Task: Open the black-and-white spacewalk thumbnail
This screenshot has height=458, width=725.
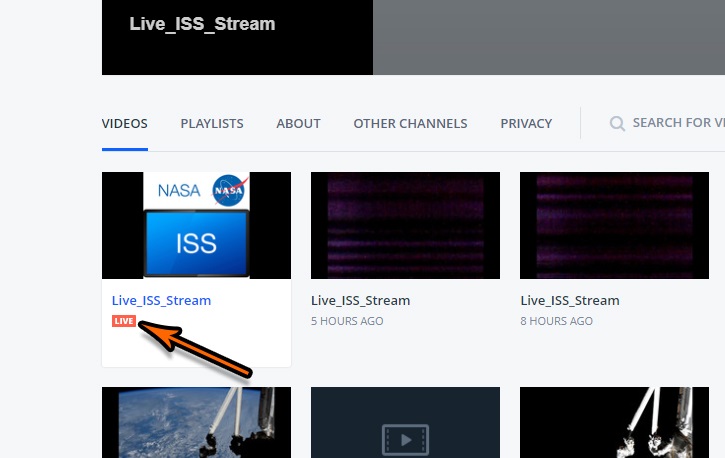Action: tap(614, 424)
